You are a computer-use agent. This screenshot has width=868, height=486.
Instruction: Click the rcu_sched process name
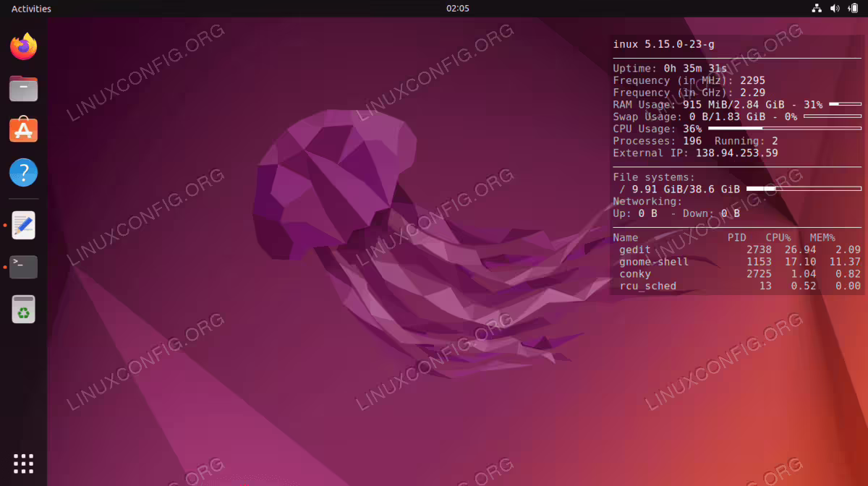click(x=647, y=286)
